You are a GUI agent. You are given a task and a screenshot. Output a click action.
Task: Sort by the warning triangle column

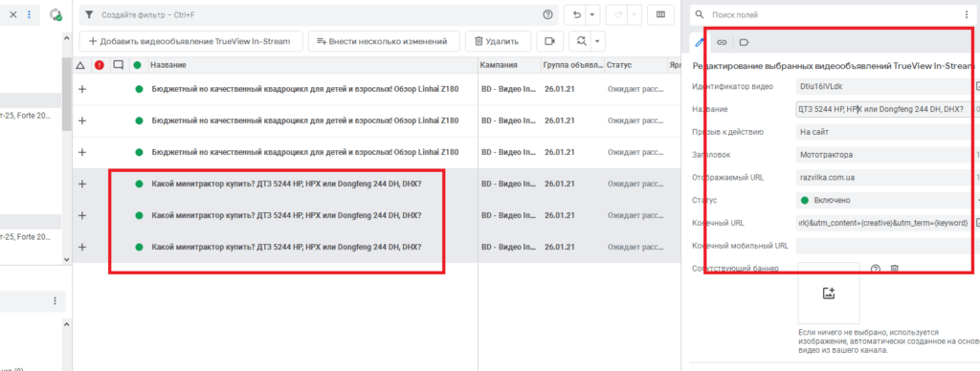coord(80,65)
